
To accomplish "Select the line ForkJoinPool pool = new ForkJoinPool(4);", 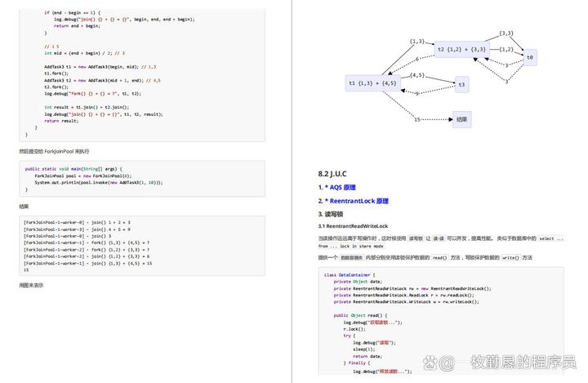I will pos(82,176).
